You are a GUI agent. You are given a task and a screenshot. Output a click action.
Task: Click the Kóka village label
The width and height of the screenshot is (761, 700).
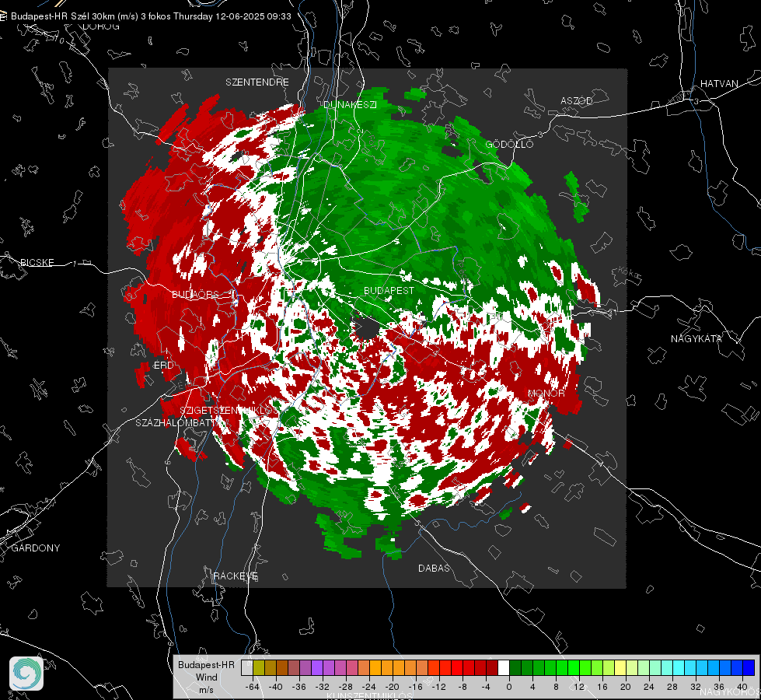(629, 273)
